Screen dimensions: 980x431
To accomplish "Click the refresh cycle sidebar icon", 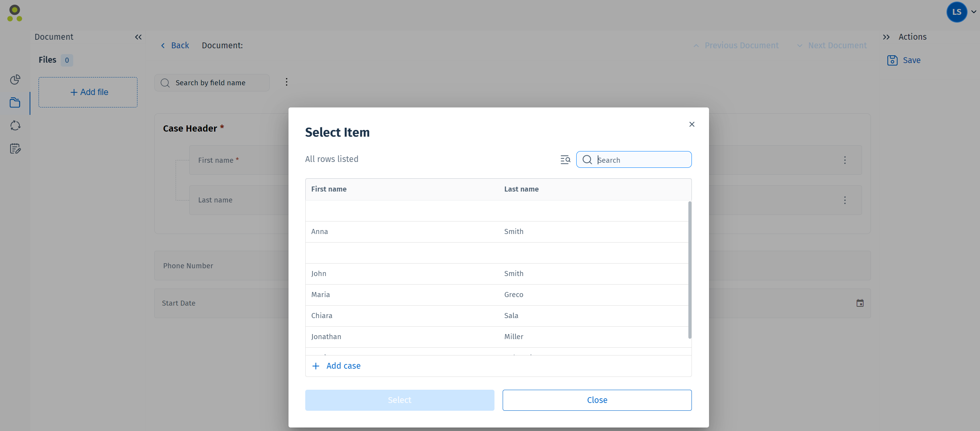I will click(15, 126).
